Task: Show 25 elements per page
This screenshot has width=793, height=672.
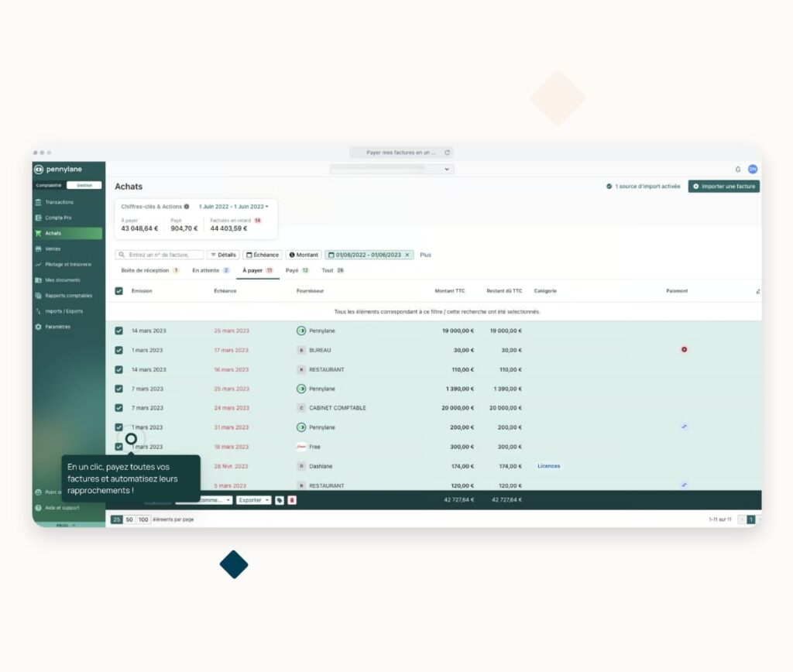Action: pos(117,519)
